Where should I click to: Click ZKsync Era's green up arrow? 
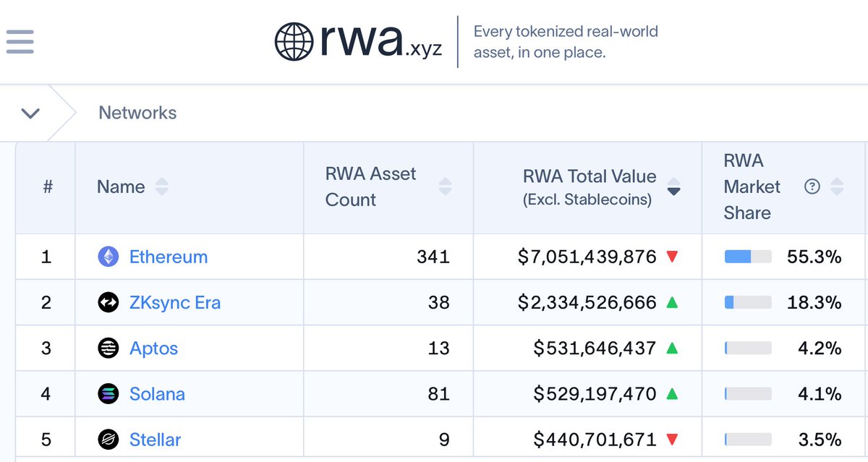tap(672, 302)
